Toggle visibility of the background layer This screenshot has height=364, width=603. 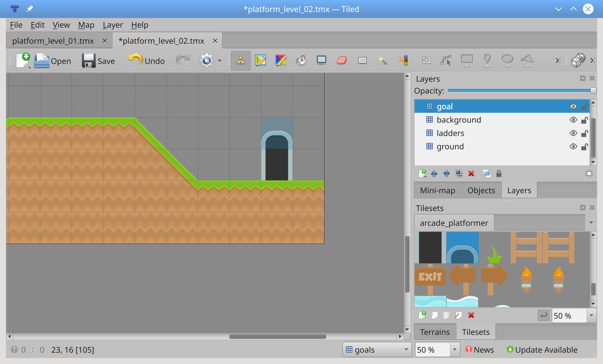pos(573,120)
